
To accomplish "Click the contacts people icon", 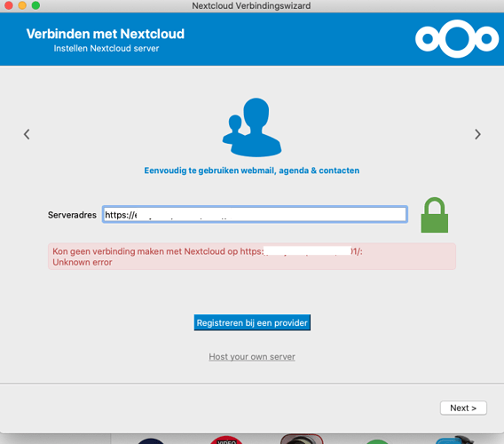I will pos(252,127).
